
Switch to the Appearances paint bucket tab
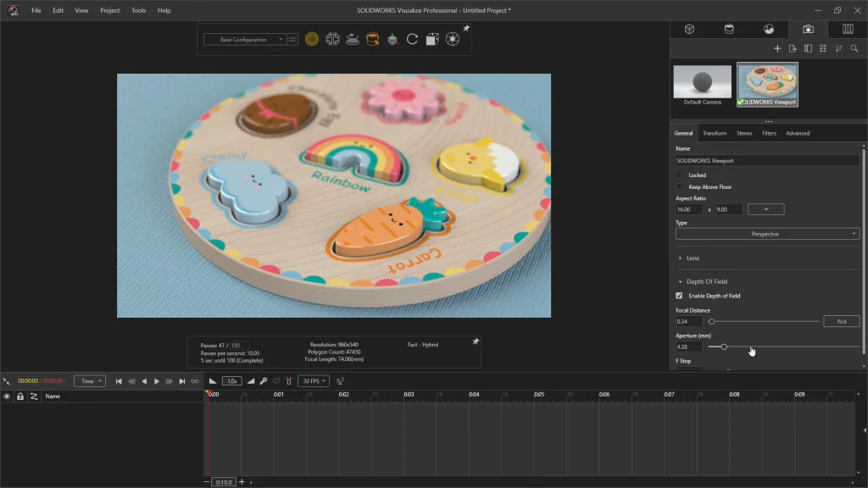pyautogui.click(x=729, y=29)
